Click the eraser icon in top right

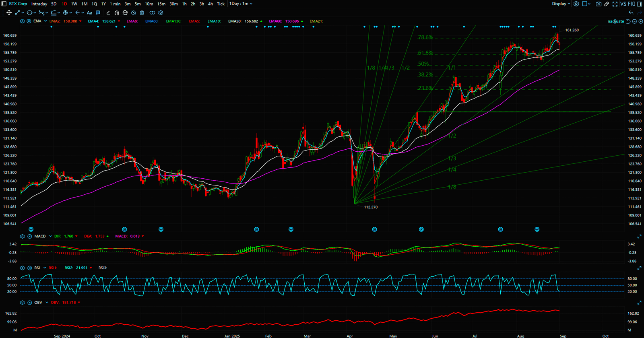click(x=607, y=4)
